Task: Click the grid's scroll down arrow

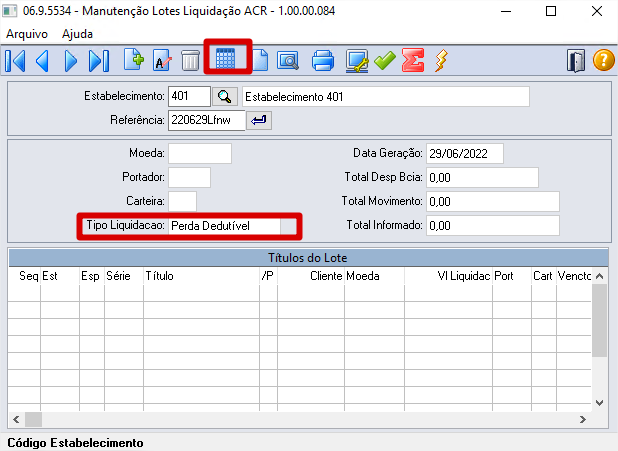Action: pyautogui.click(x=599, y=403)
